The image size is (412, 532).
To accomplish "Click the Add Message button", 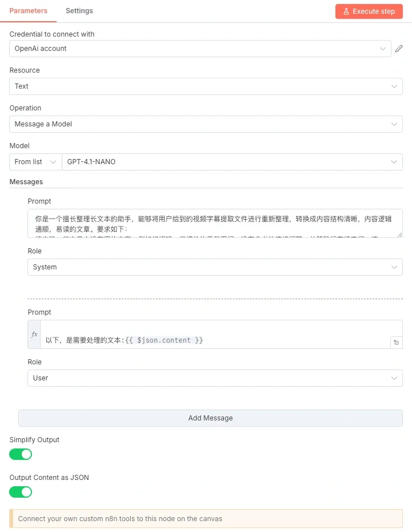I will [210, 418].
